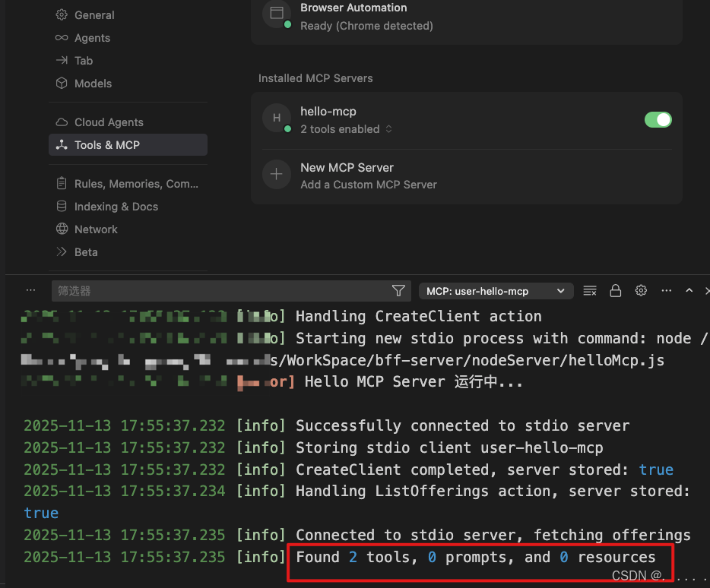Open the MCP: user-hello-mcp output channel dropdown
The height and width of the screenshot is (588, 710).
click(x=496, y=291)
